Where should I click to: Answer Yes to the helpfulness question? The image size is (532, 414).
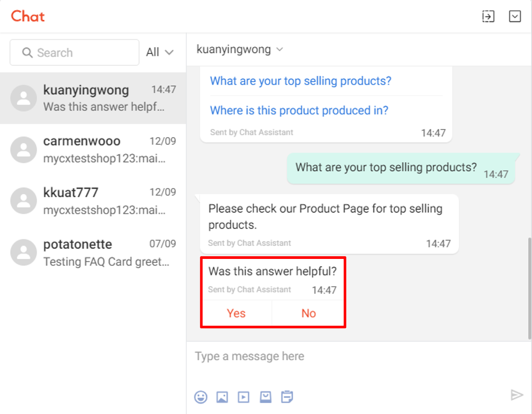(236, 313)
